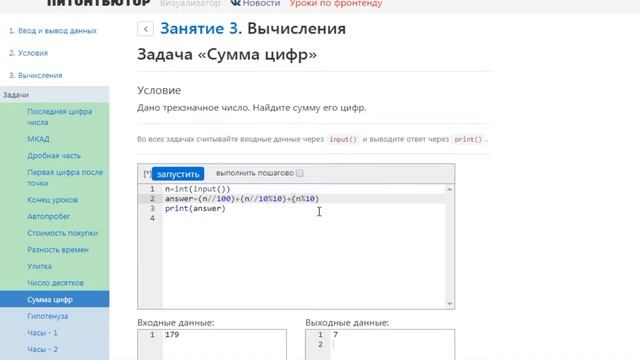This screenshot has height=360, width=640.
Task: Open task Последняя цифра числа
Action: coord(60,117)
